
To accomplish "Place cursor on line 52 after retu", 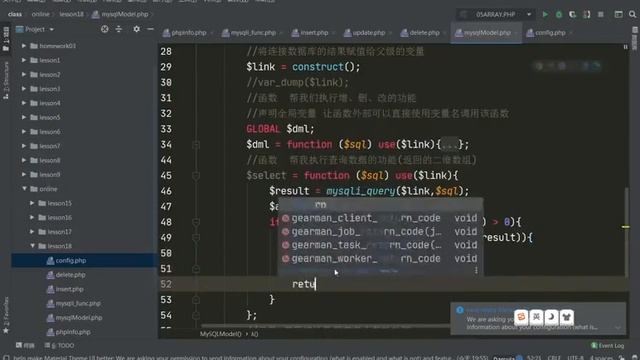I will tap(316, 284).
